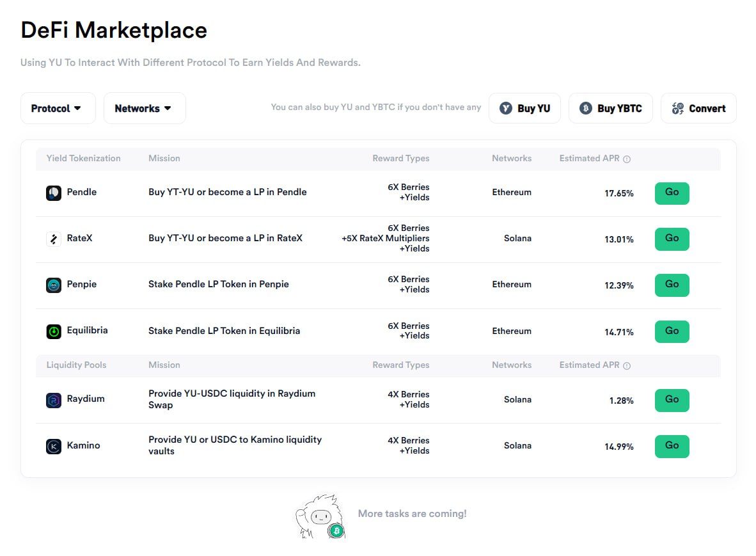Click RateX reward '+5X RateX Multipliers'
Viewport: 756px width, 556px height.
click(385, 238)
